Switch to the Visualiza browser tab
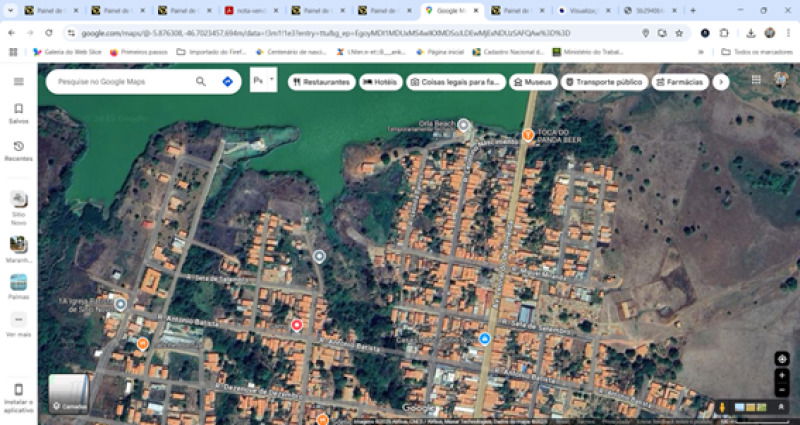 (x=584, y=11)
